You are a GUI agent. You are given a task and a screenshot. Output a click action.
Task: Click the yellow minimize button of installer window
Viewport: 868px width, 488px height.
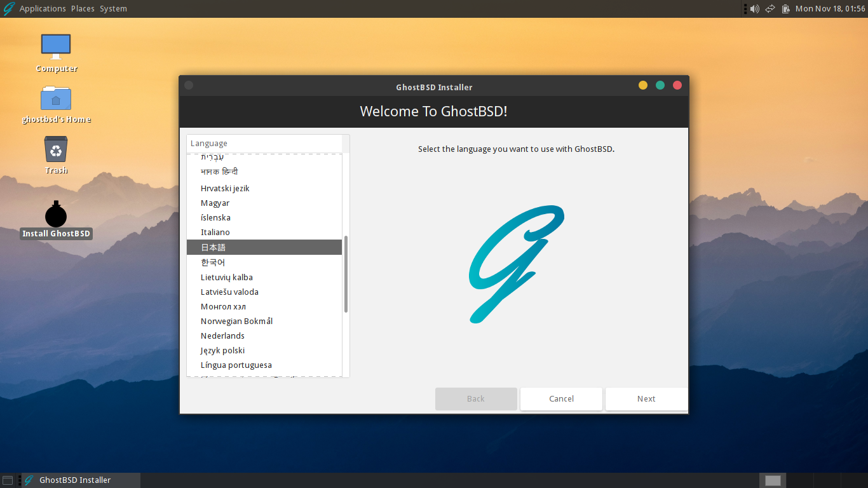(x=643, y=85)
